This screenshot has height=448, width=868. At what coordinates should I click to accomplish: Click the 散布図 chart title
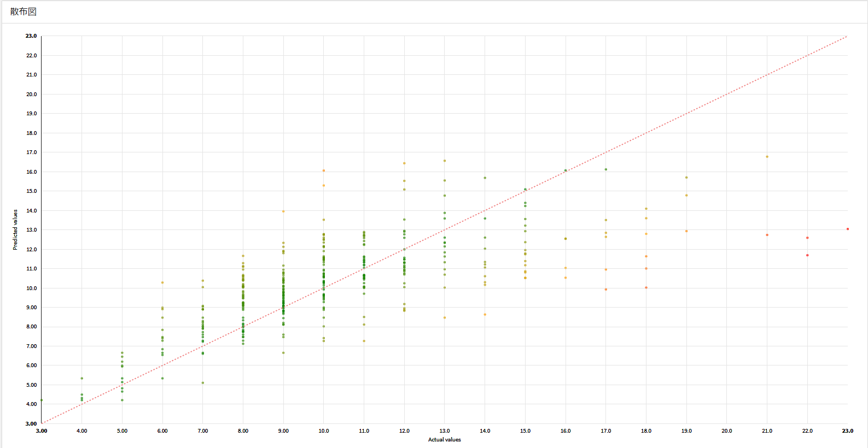[24, 11]
